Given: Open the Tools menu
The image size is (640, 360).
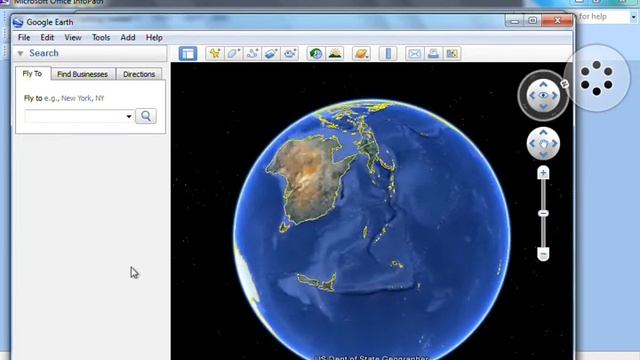Looking at the screenshot, I should 101,38.
